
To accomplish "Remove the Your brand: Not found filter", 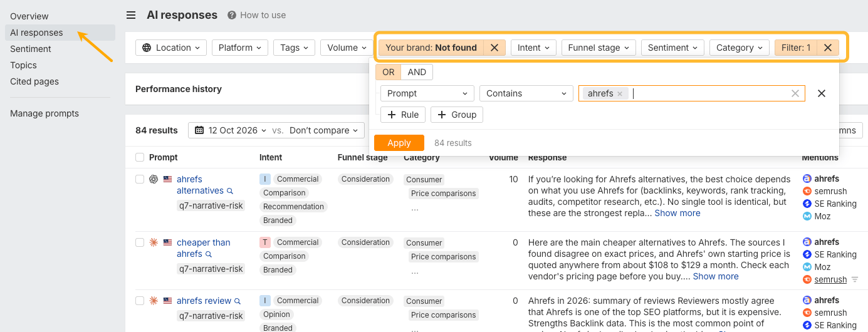I will click(x=494, y=48).
